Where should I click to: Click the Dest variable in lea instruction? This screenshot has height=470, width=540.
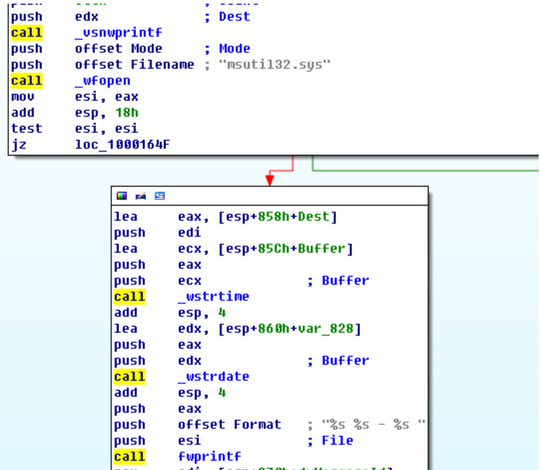point(313,217)
